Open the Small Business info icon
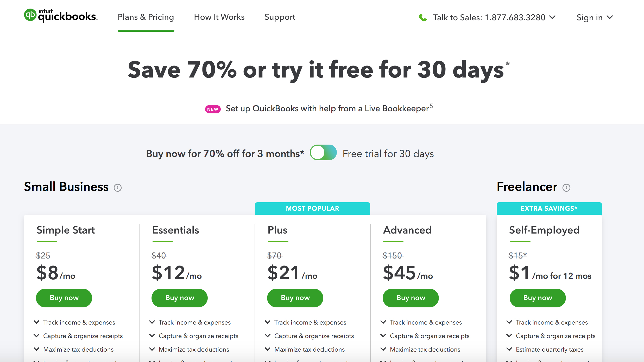The height and width of the screenshot is (362, 644). click(118, 188)
